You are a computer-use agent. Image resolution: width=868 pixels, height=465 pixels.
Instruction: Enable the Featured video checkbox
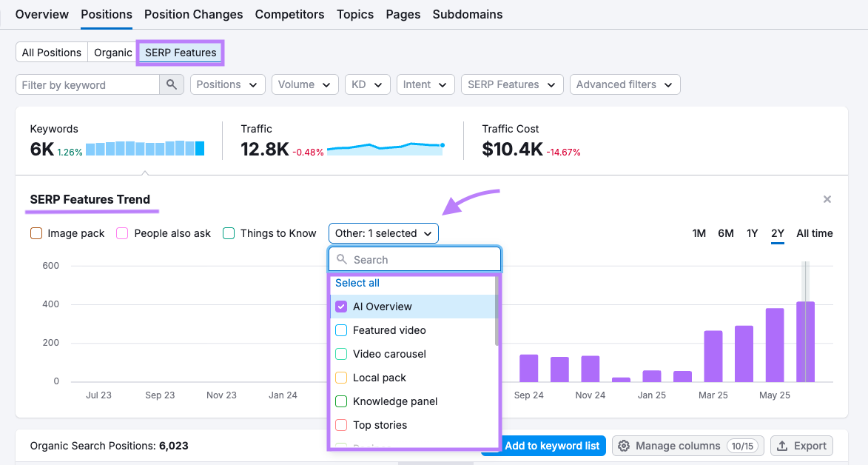click(341, 329)
